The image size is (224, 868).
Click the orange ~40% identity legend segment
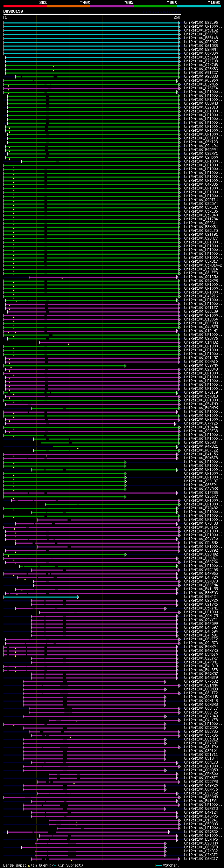click(69, 6)
